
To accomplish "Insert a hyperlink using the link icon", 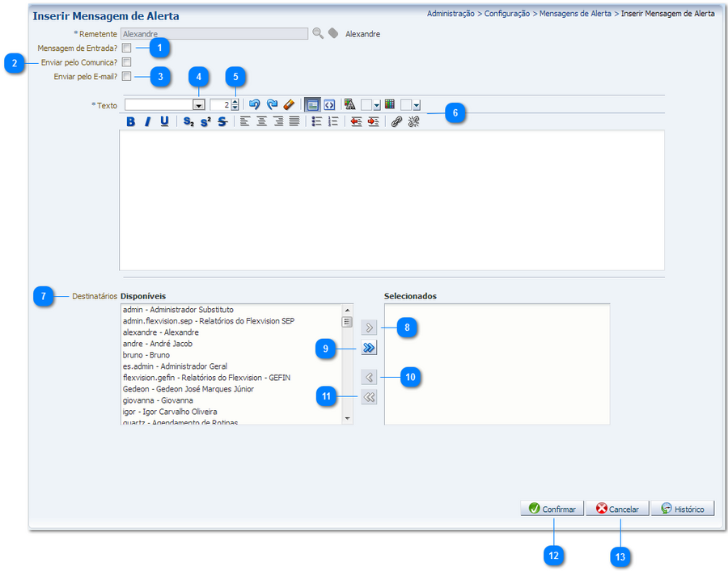I will (x=396, y=122).
